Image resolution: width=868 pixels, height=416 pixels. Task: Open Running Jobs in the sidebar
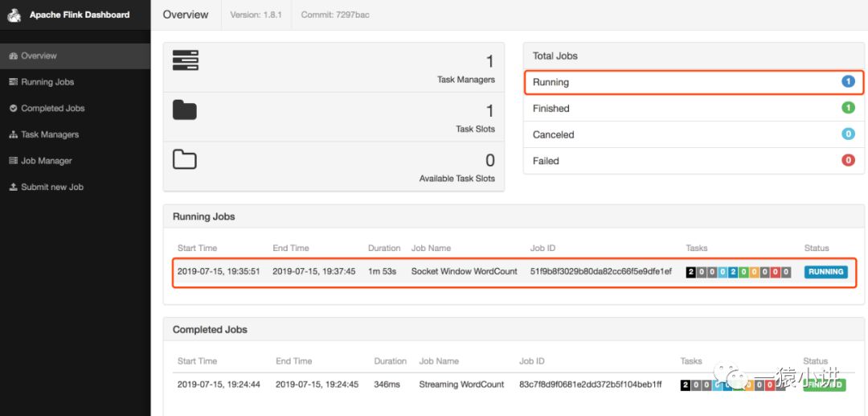[75, 82]
